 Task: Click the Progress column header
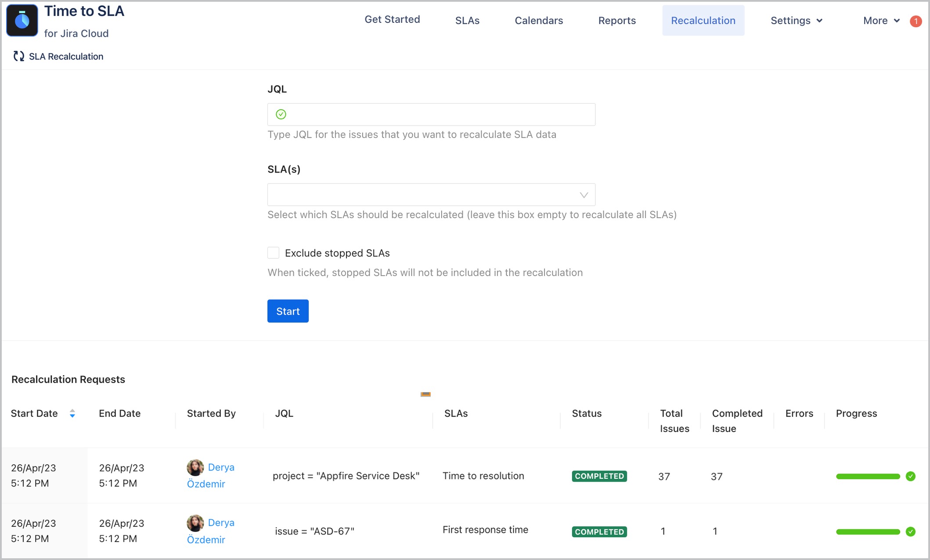point(856,413)
